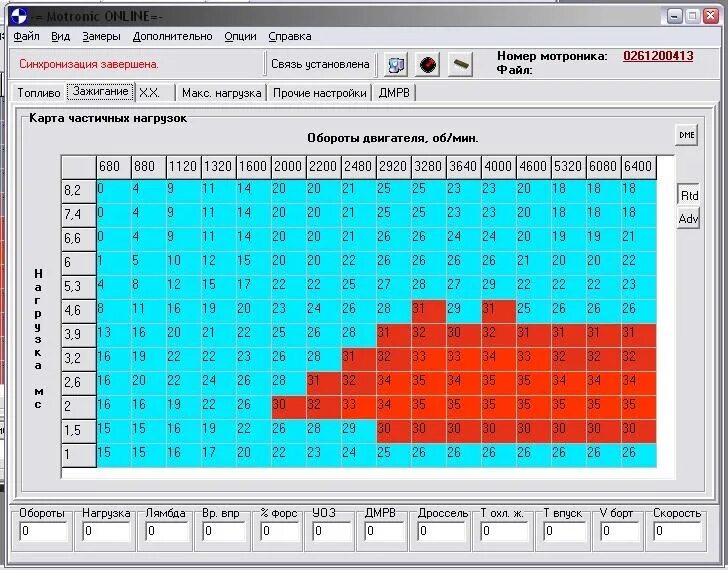Select the 5,3 load row header
Image resolution: width=728 pixels, height=570 pixels.
tap(79, 286)
